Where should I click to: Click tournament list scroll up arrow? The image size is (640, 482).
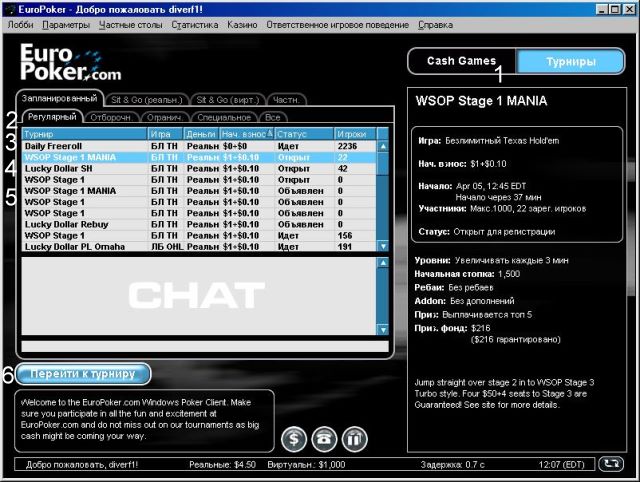383,146
